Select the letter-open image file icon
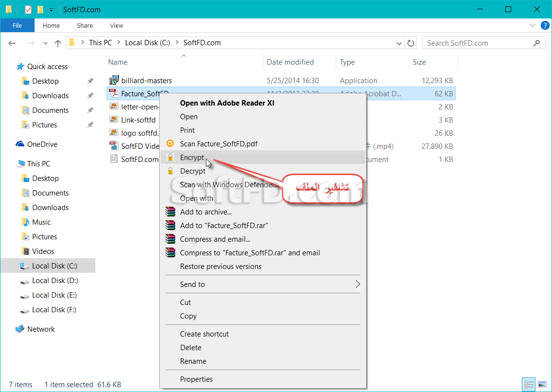The image size is (552, 392). pyautogui.click(x=114, y=107)
